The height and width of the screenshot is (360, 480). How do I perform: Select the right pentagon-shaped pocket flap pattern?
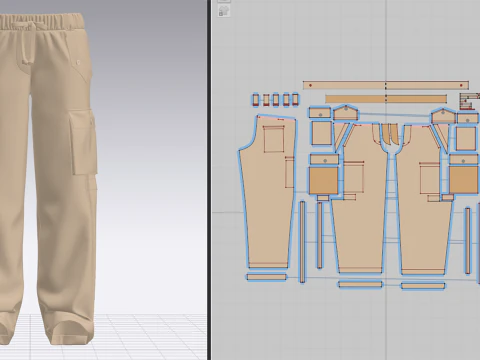tap(443, 115)
